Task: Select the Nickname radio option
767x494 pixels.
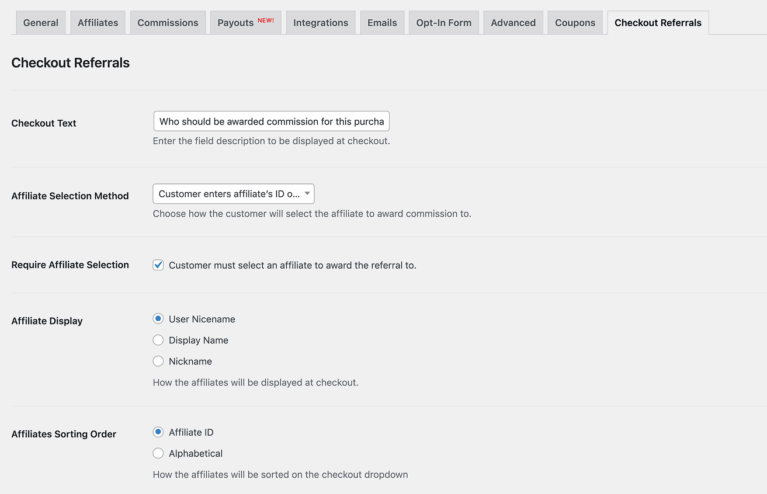Action: [x=158, y=361]
